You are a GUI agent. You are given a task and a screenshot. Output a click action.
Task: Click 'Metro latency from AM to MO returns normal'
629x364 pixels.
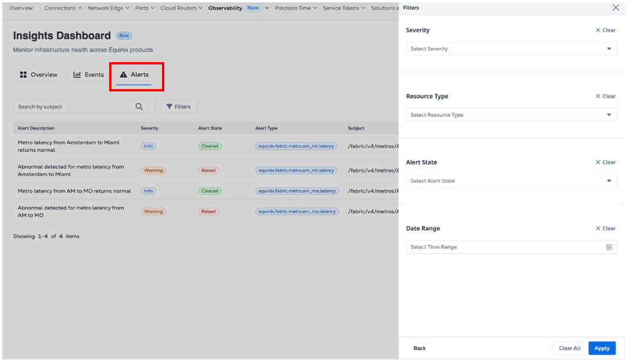[x=74, y=191]
